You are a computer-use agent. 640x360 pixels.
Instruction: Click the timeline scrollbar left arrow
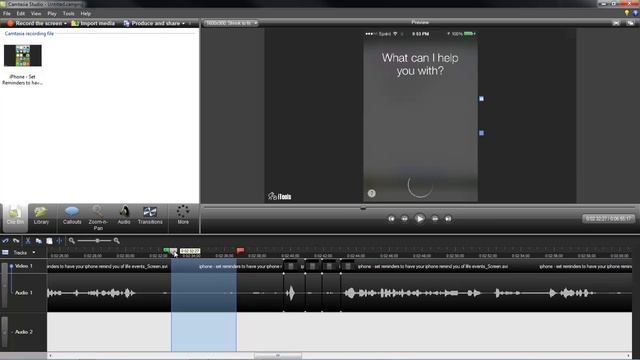50,356
